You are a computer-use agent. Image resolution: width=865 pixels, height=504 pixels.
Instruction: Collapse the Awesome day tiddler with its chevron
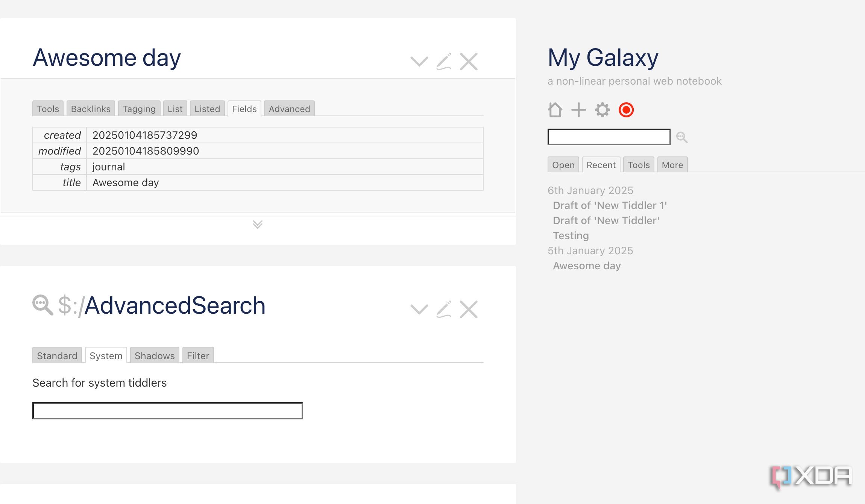[x=419, y=61]
